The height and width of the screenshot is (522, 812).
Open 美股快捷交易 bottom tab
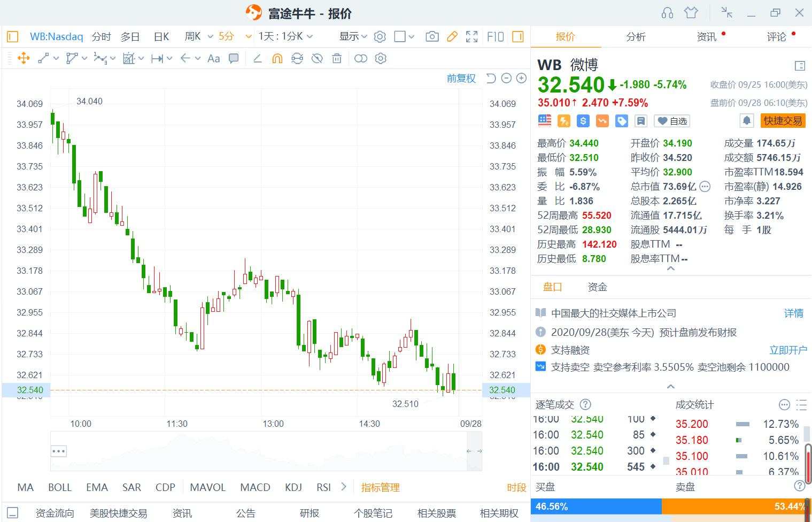pyautogui.click(x=118, y=513)
